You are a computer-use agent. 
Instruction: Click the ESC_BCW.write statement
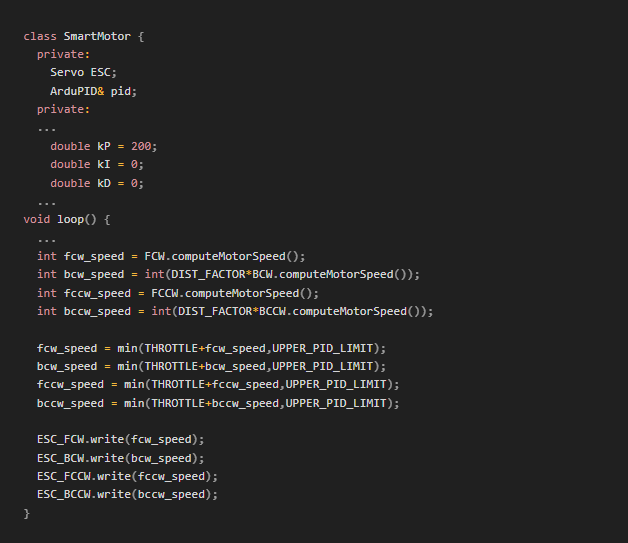121,458
